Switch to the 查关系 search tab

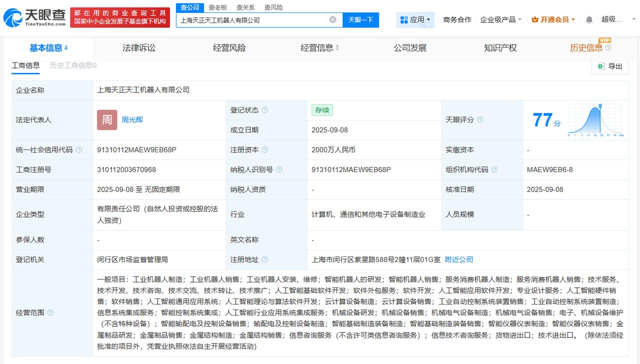[x=245, y=7]
